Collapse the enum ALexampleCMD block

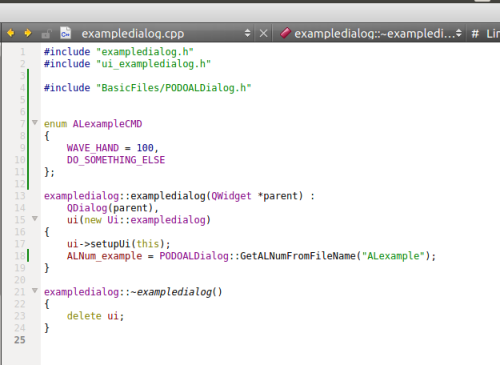(x=35, y=122)
